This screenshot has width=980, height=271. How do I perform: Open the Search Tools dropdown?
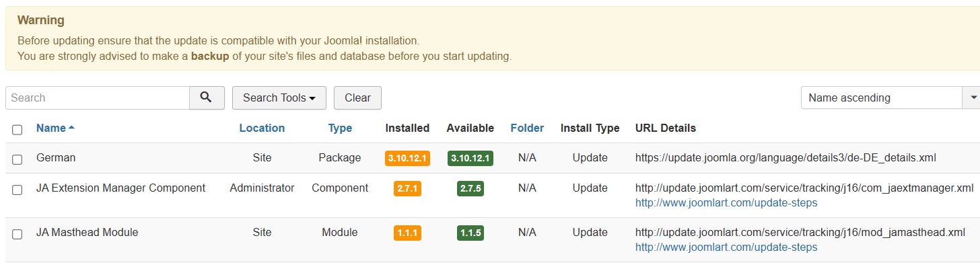pyautogui.click(x=279, y=98)
